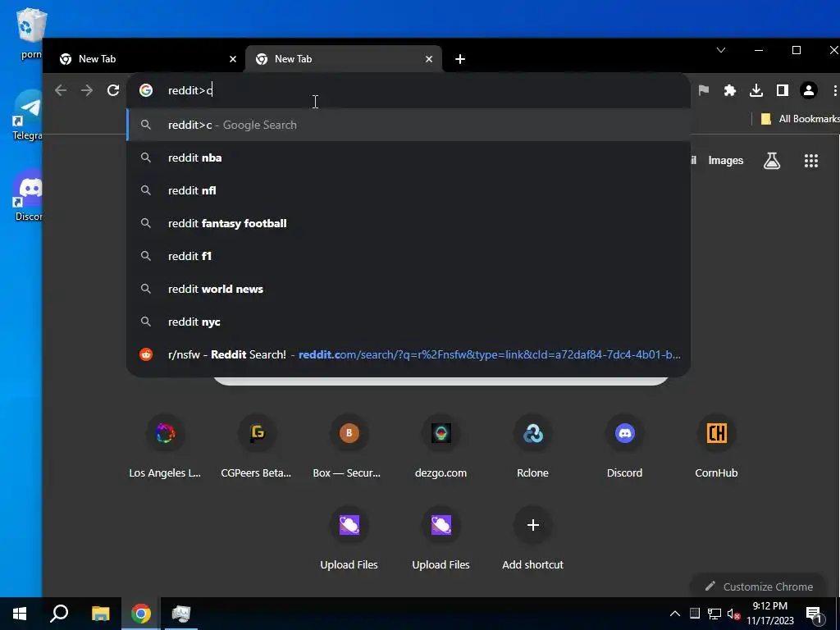Open the Search Labs flask icon
840x630 pixels.
[771, 161]
